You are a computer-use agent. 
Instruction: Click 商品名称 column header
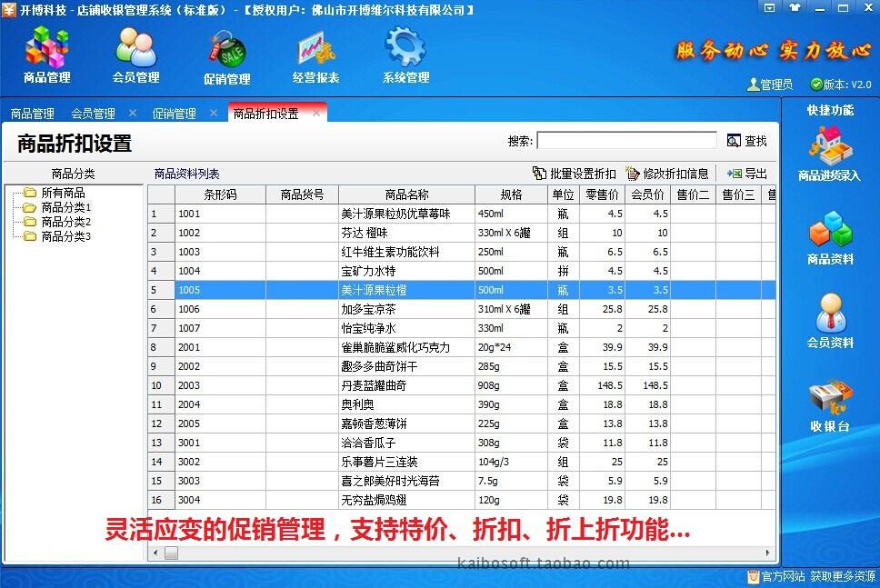click(406, 194)
